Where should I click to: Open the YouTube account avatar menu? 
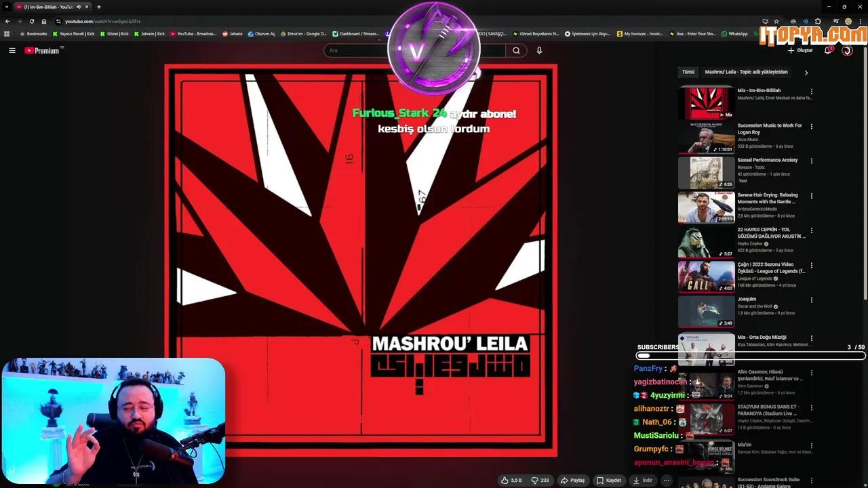(x=847, y=50)
